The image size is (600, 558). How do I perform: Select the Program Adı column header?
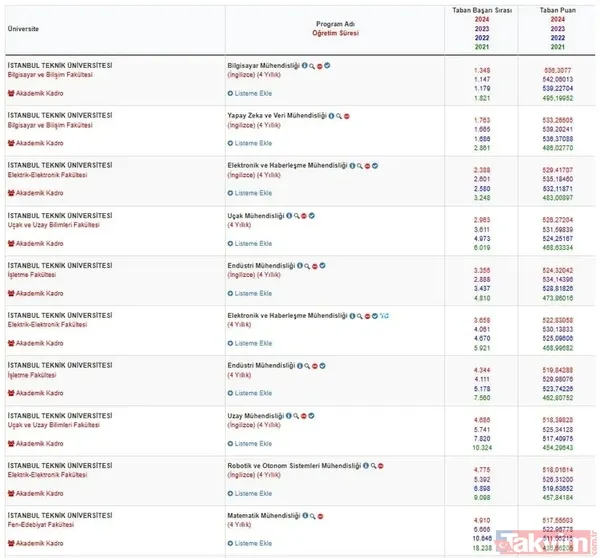(335, 22)
